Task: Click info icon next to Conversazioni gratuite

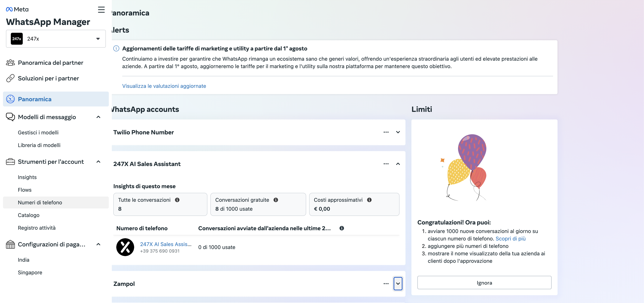Action: pyautogui.click(x=276, y=200)
